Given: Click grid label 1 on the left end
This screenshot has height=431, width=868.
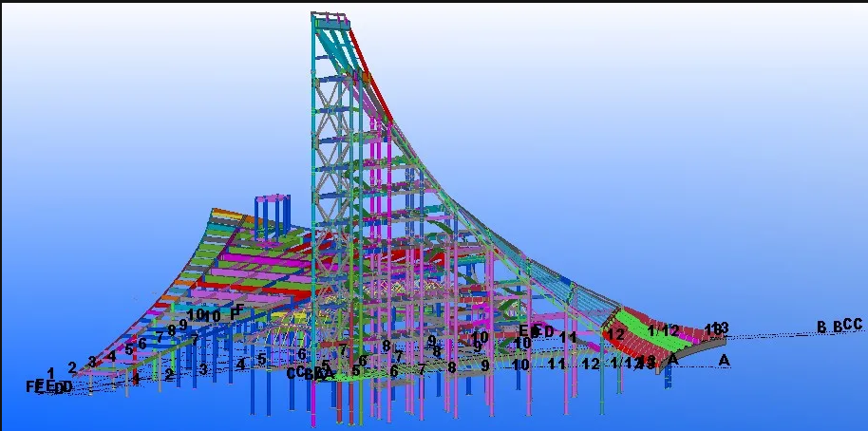Looking at the screenshot, I should [50, 372].
